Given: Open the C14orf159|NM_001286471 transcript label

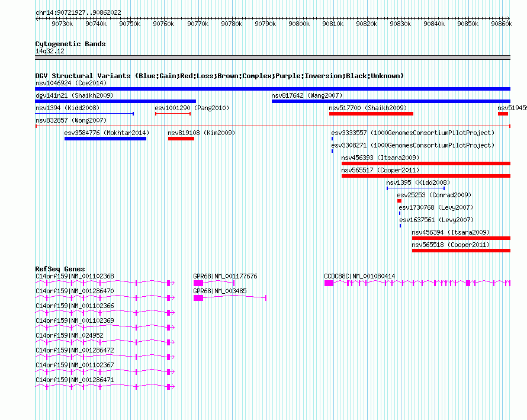Looking at the screenshot, I should [x=75, y=380].
